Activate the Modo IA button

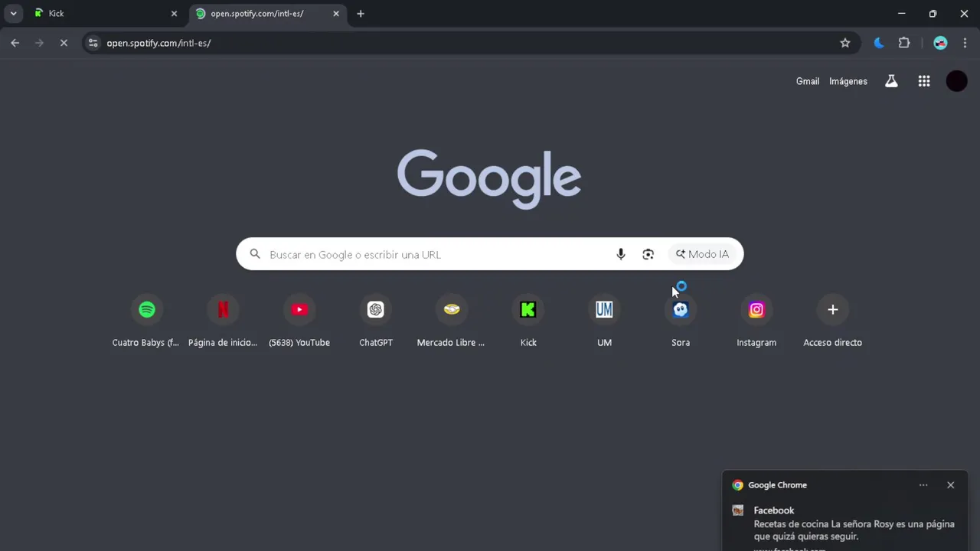point(702,254)
